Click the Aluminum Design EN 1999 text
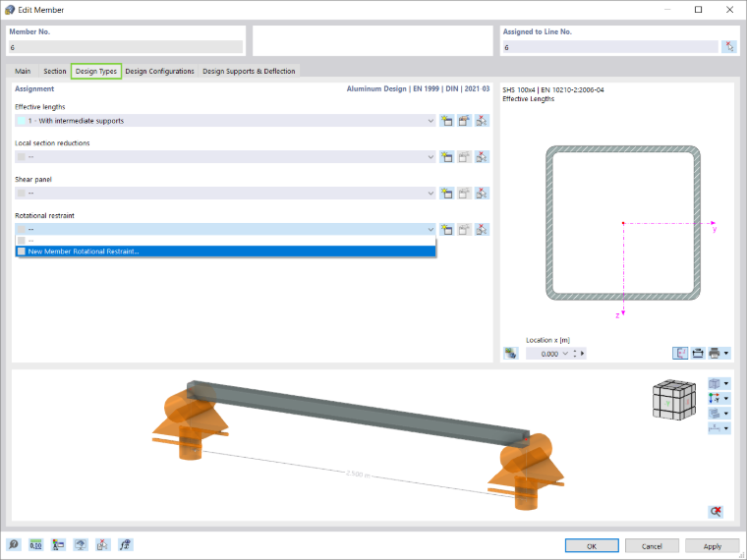Image resolution: width=747 pixels, height=560 pixels. coord(418,88)
